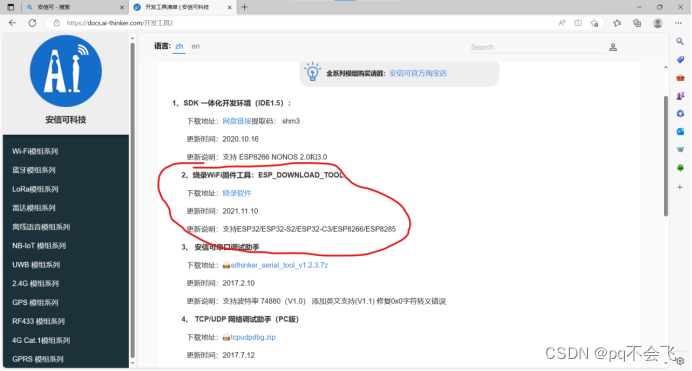The image size is (692, 371).
Task: Open the paper plane drop icon in sidebar
Action: [x=680, y=150]
